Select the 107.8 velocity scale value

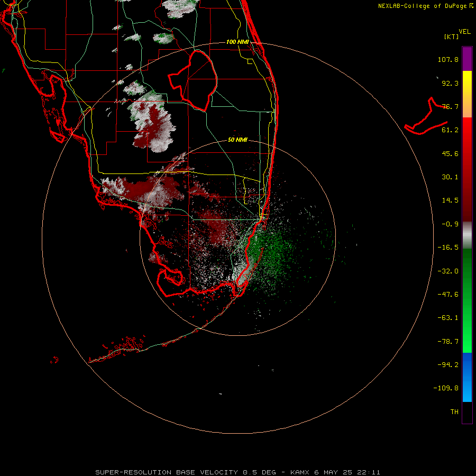tap(448, 59)
